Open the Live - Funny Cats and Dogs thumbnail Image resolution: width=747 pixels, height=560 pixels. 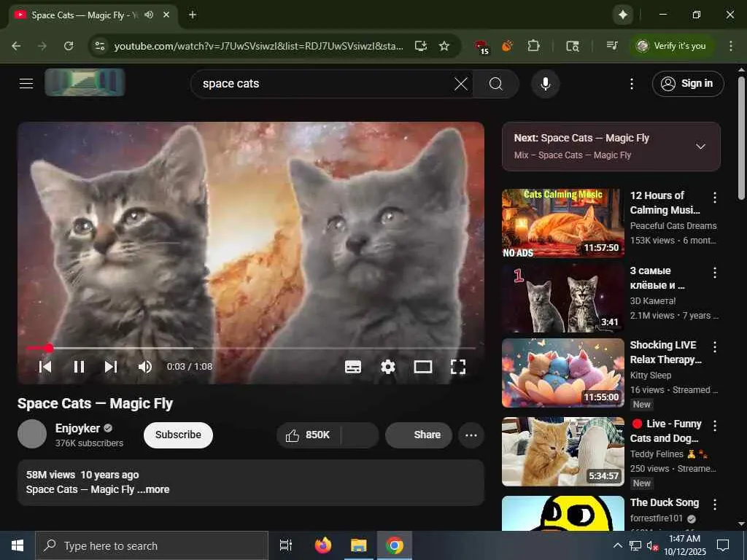pos(562,451)
